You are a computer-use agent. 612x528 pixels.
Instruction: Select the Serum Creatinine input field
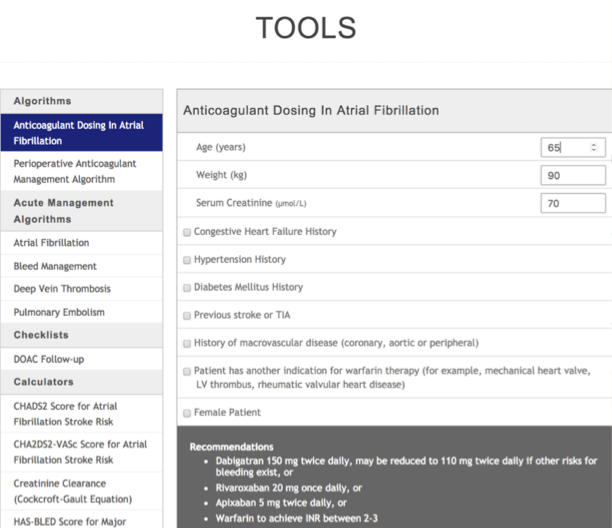tap(572, 204)
